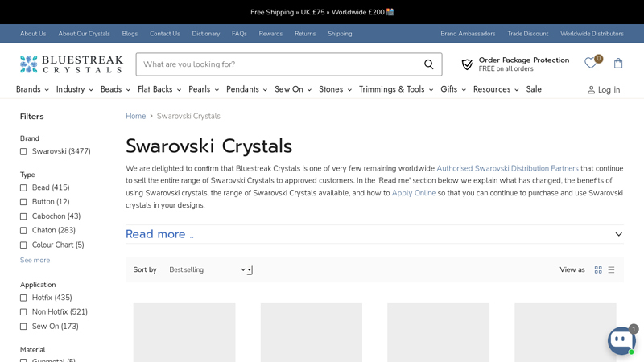Open the Brand Ambassadors link
Screen dimensions: 644x362
468,34
